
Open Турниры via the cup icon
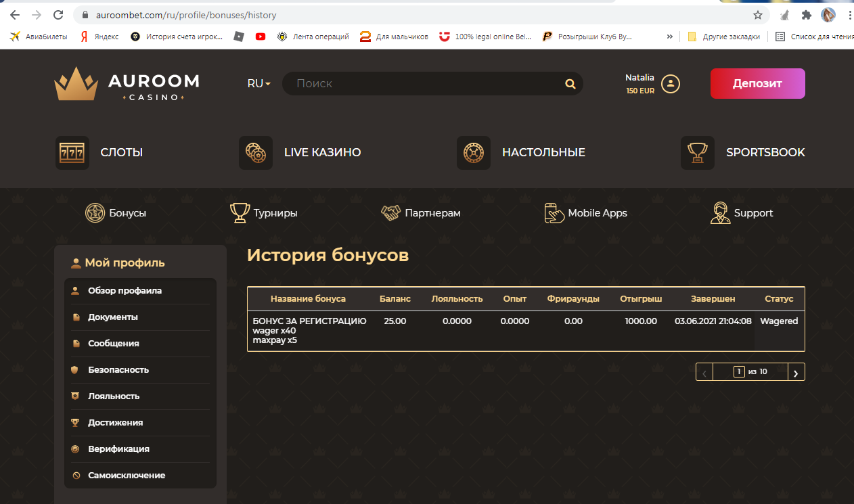[x=240, y=212]
